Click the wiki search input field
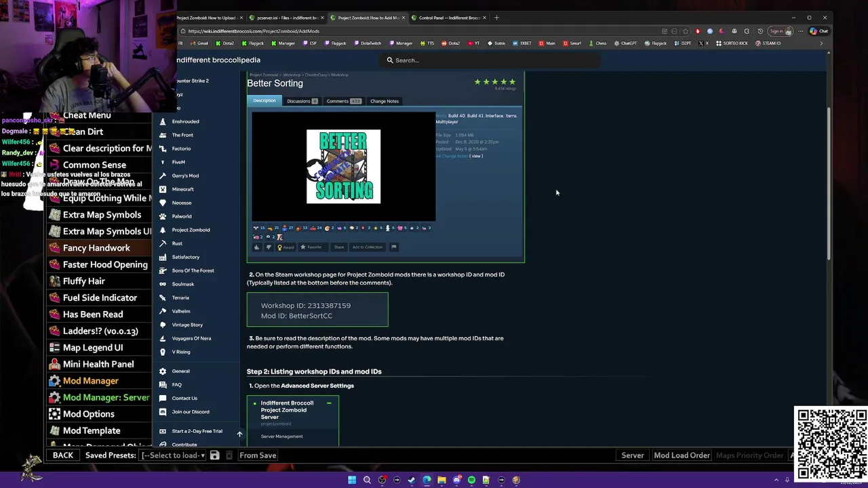Viewport: 868px width, 488px height. [x=492, y=60]
